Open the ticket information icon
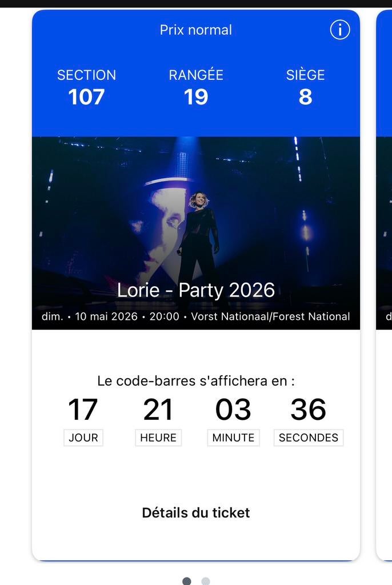The height and width of the screenshot is (585, 392). point(339,30)
